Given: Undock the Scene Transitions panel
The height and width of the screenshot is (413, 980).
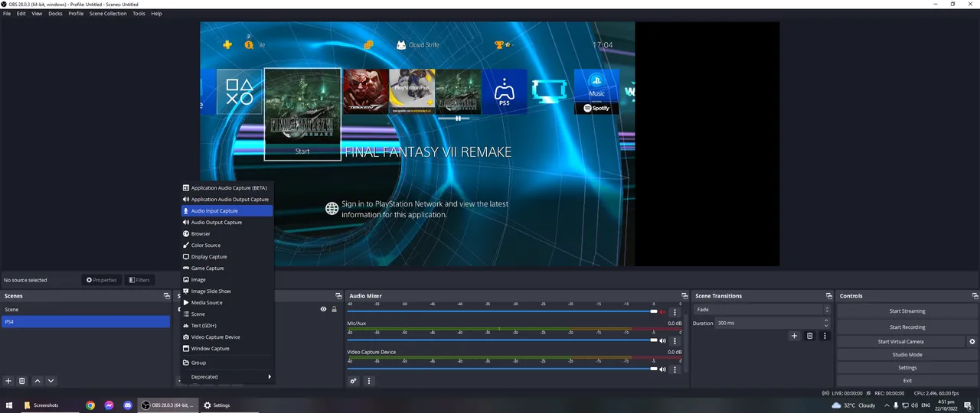Looking at the screenshot, I should pyautogui.click(x=828, y=296).
